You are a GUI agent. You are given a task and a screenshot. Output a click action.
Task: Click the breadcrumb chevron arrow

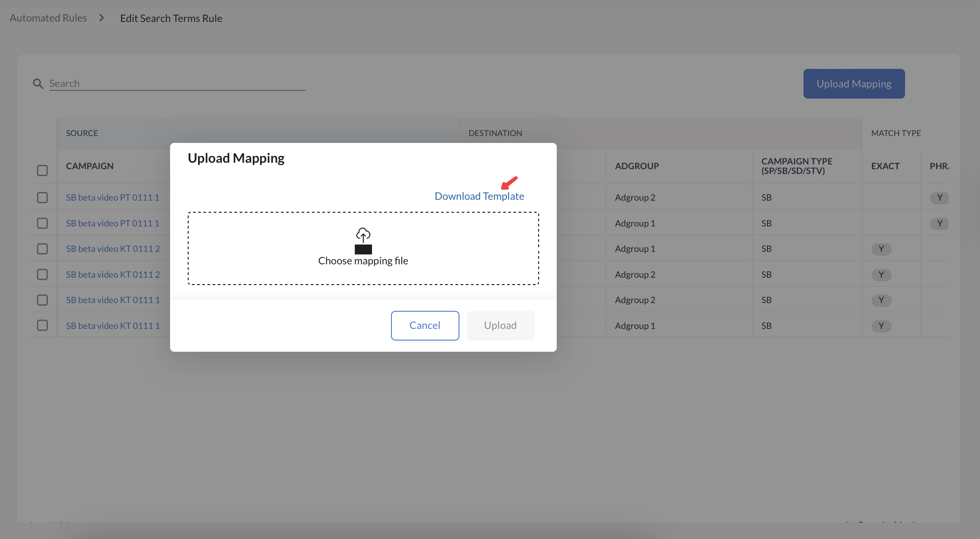coord(102,18)
